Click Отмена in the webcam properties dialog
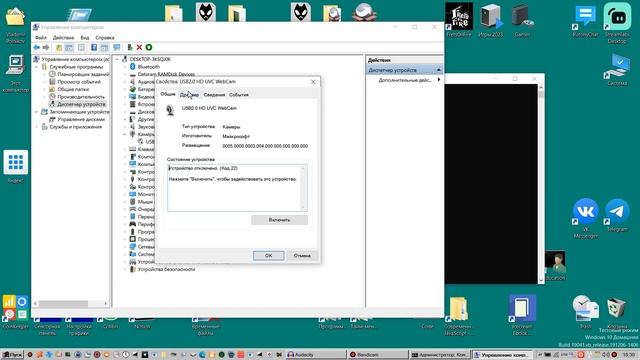Image resolution: width=640 pixels, height=360 pixels. pos(302,256)
